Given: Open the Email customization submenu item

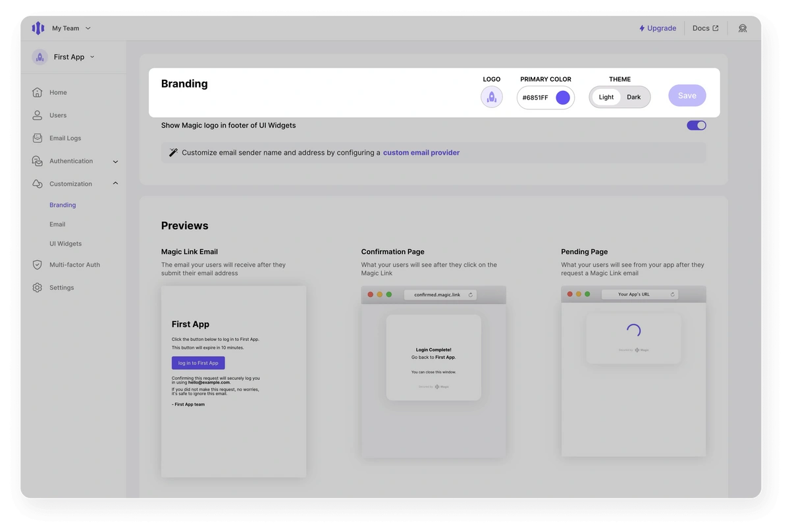Looking at the screenshot, I should (57, 225).
